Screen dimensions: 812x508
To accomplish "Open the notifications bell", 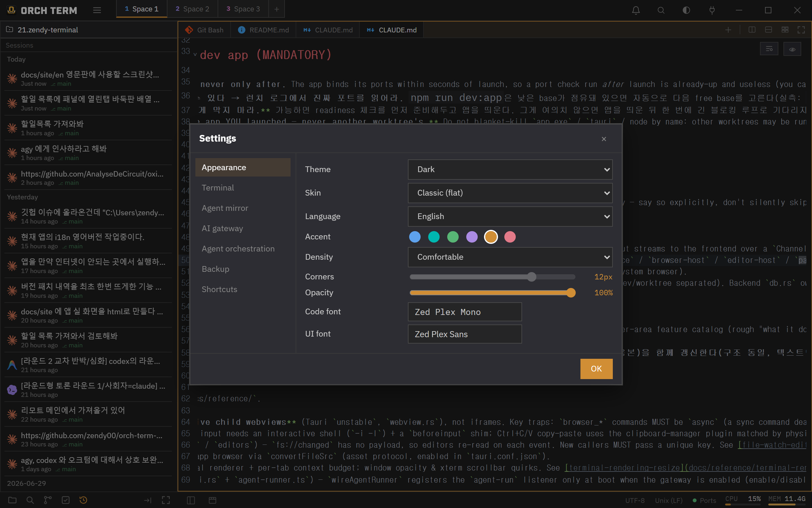I will coord(636,10).
